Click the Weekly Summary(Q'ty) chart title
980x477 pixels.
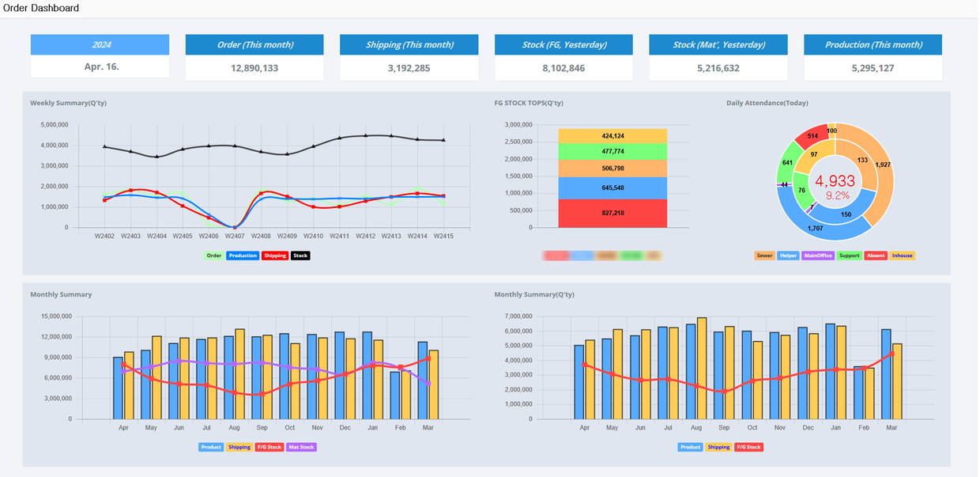coord(68,103)
